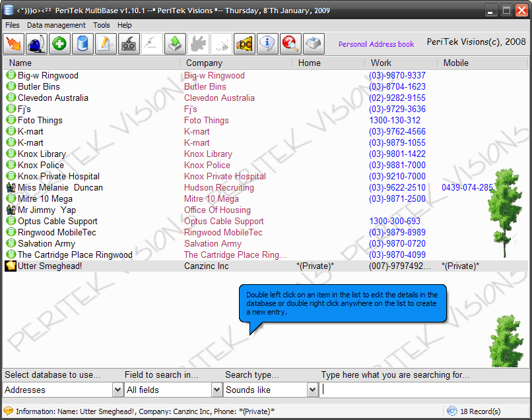Screen dimensions: 532x420
Task: Click the Hudson Recruiting company cell
Action: click(x=219, y=187)
